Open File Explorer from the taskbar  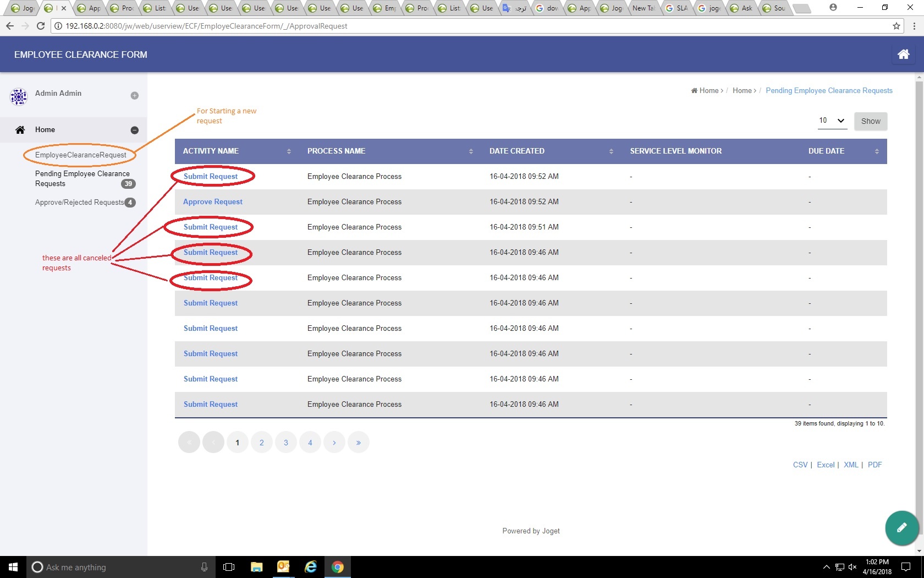coord(256,567)
